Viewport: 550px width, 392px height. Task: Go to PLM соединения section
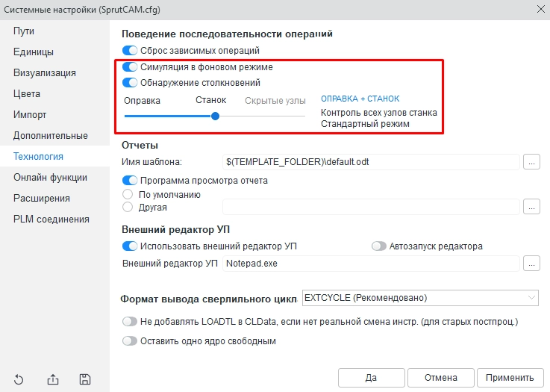(x=51, y=220)
